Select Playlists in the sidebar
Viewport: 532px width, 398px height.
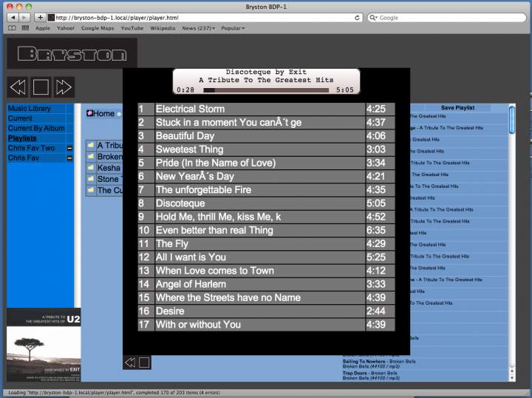[x=22, y=138]
